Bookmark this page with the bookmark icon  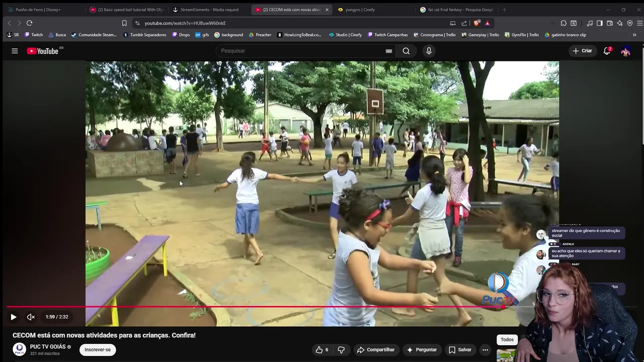coord(124,23)
